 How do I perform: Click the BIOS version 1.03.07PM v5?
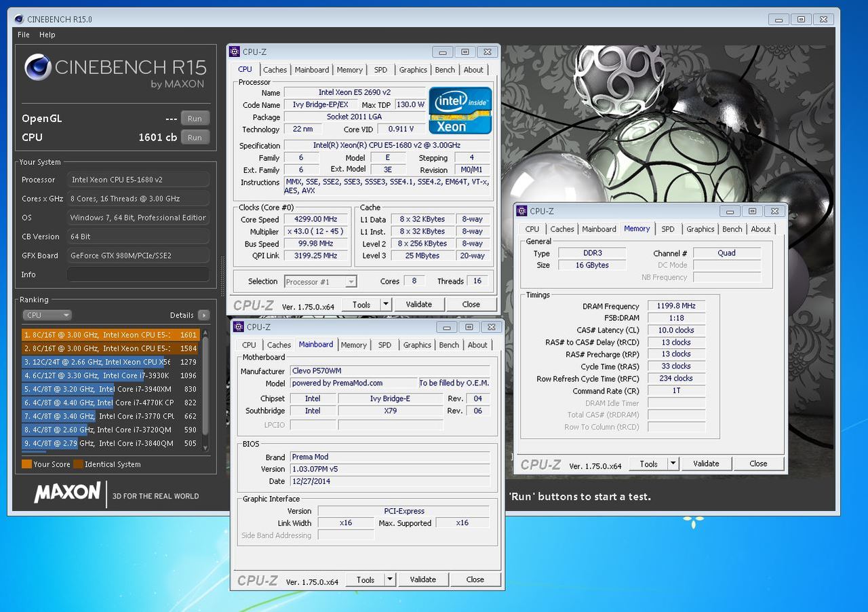(390, 469)
